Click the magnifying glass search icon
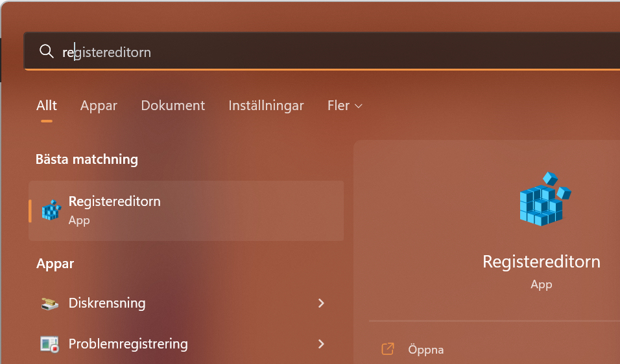 pyautogui.click(x=46, y=51)
